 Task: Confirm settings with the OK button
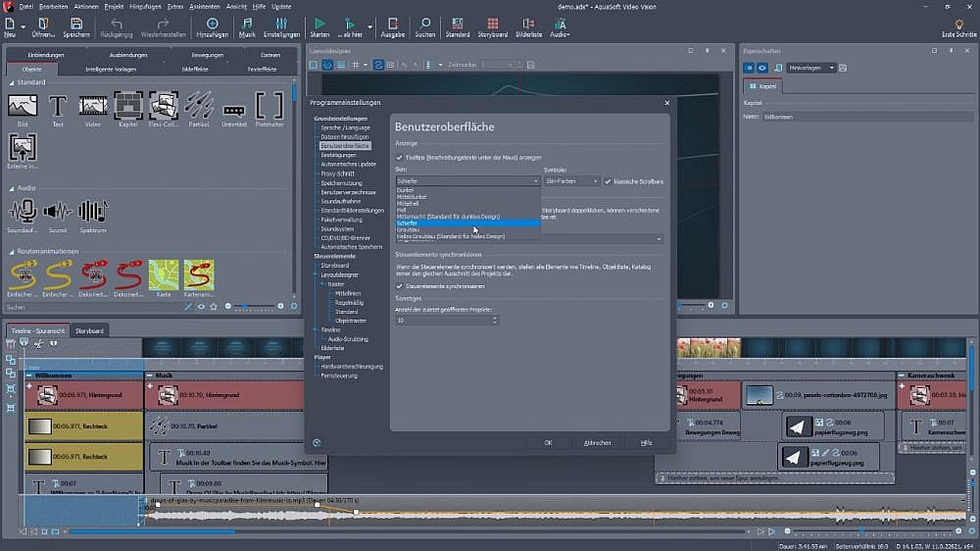[x=548, y=442]
